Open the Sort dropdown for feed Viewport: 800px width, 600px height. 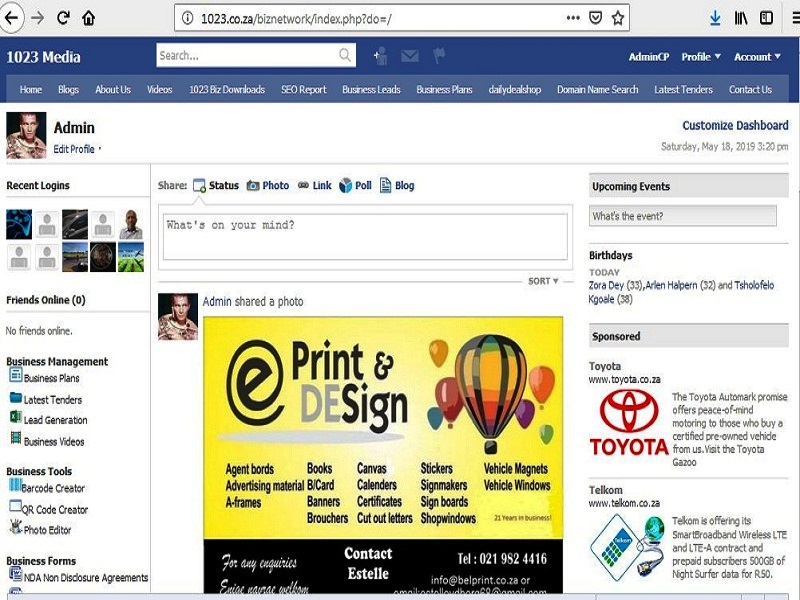tap(543, 282)
